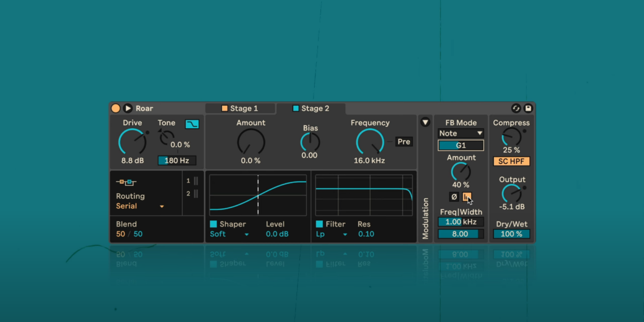Select the Stage 2 tab
644x322 pixels.
click(x=311, y=108)
